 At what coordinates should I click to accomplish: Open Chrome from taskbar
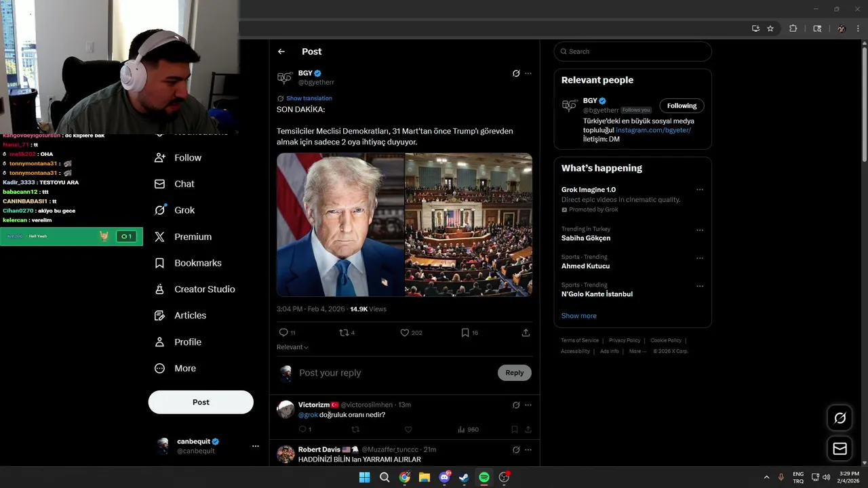405,477
